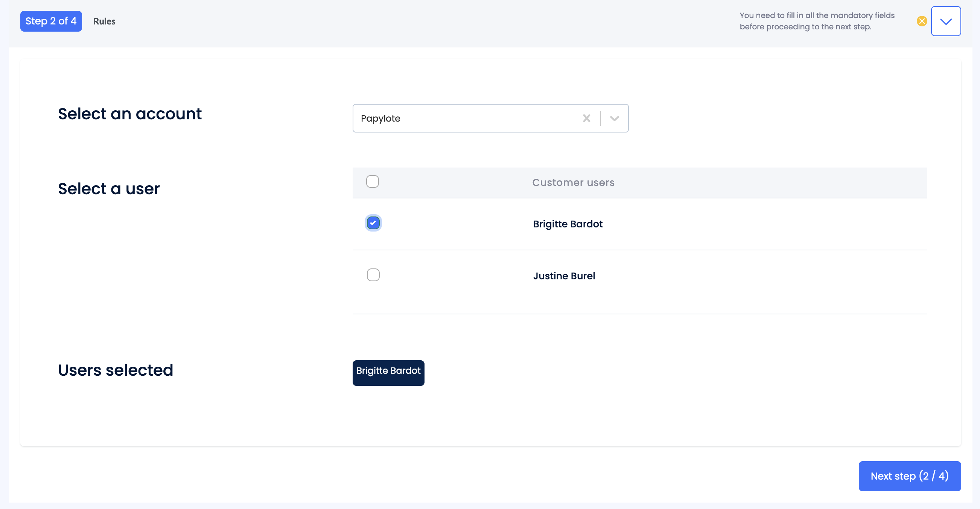This screenshot has width=980, height=509.
Task: Click the mandatory fields warning message
Action: [x=816, y=21]
